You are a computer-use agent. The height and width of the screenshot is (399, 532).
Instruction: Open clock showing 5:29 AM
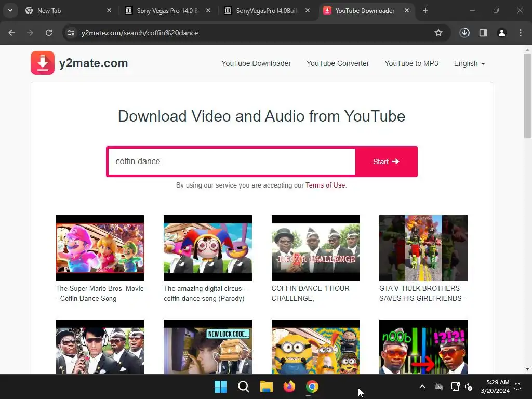(x=495, y=387)
